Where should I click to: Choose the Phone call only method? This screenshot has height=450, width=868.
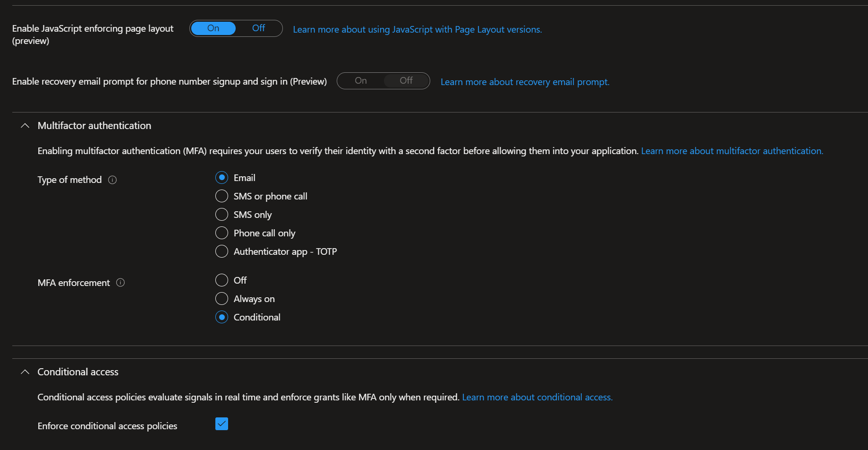click(221, 233)
